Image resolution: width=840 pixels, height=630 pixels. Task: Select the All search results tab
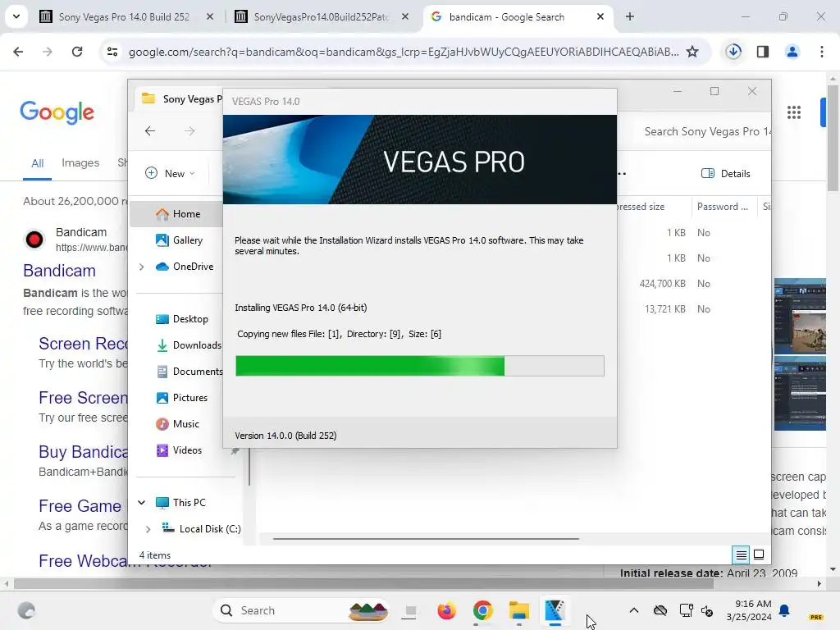37,163
